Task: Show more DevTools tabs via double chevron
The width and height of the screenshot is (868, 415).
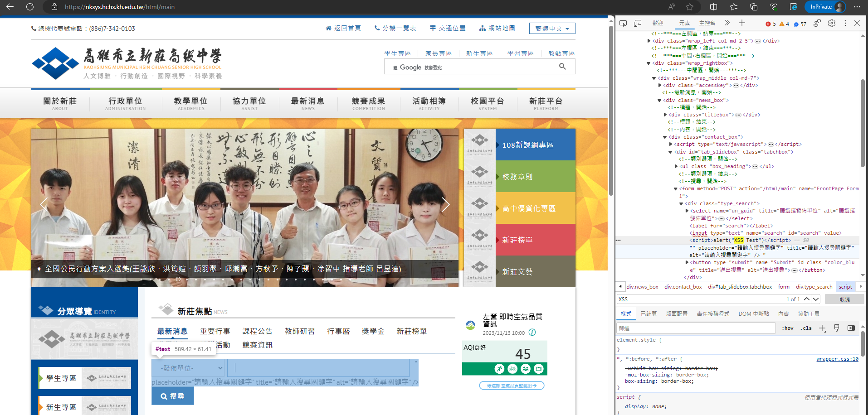Action: point(727,23)
